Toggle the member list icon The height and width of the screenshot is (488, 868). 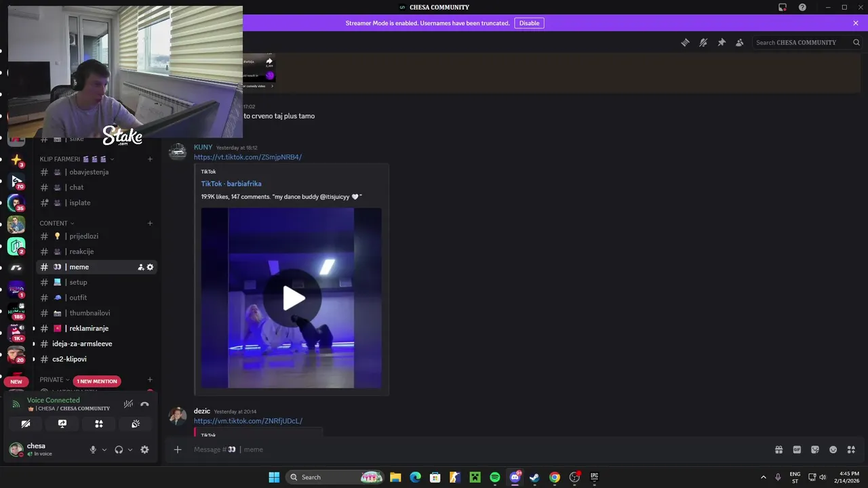(740, 42)
